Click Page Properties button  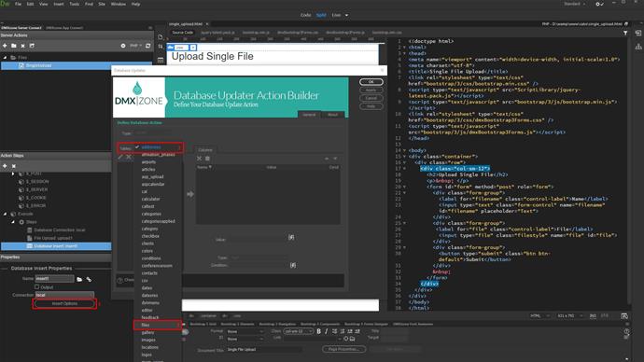(x=343, y=349)
